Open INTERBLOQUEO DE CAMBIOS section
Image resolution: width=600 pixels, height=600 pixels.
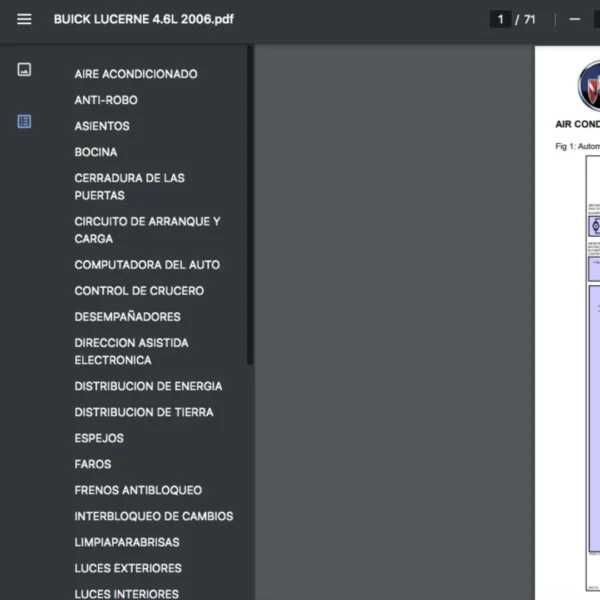pos(154,516)
